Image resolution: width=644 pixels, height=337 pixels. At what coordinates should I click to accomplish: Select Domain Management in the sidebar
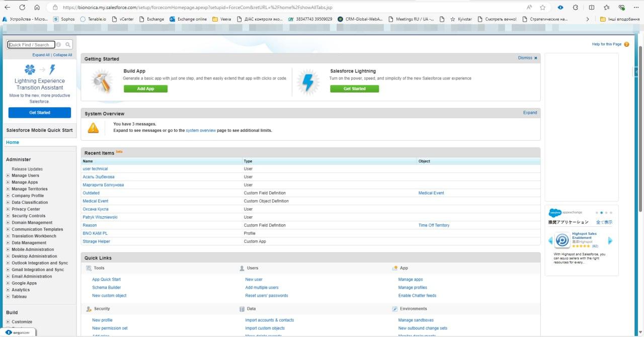(32, 222)
